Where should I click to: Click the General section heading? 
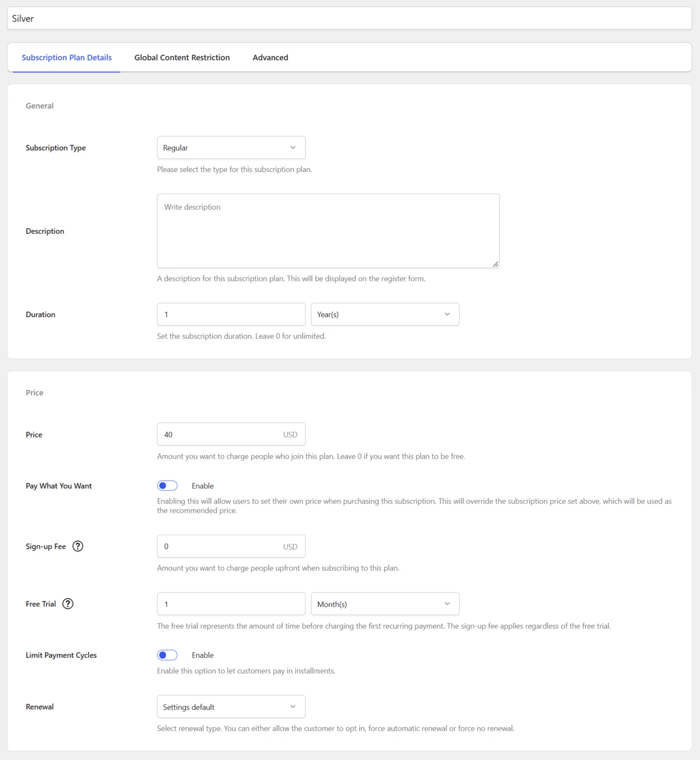tap(39, 106)
